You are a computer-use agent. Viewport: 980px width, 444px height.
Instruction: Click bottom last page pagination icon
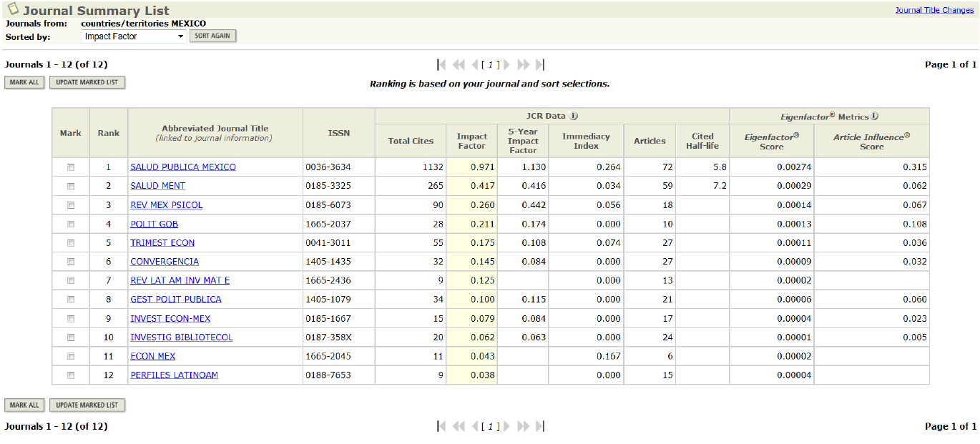[540, 426]
